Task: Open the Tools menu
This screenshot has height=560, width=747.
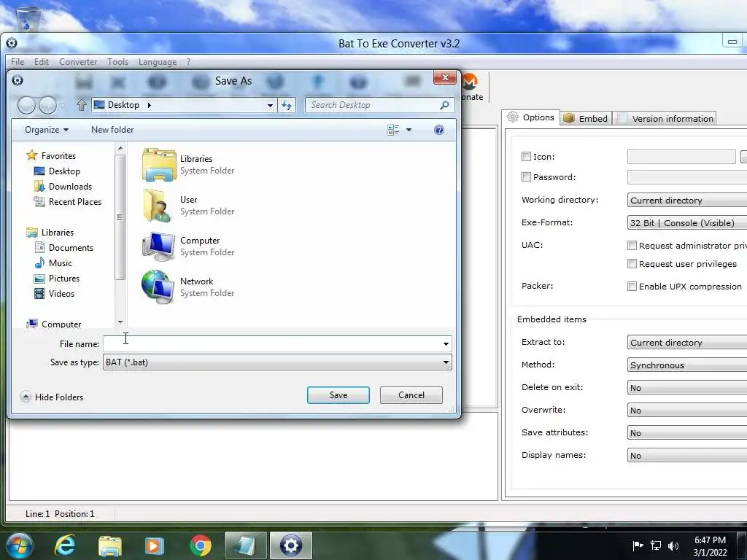Action: pos(117,62)
